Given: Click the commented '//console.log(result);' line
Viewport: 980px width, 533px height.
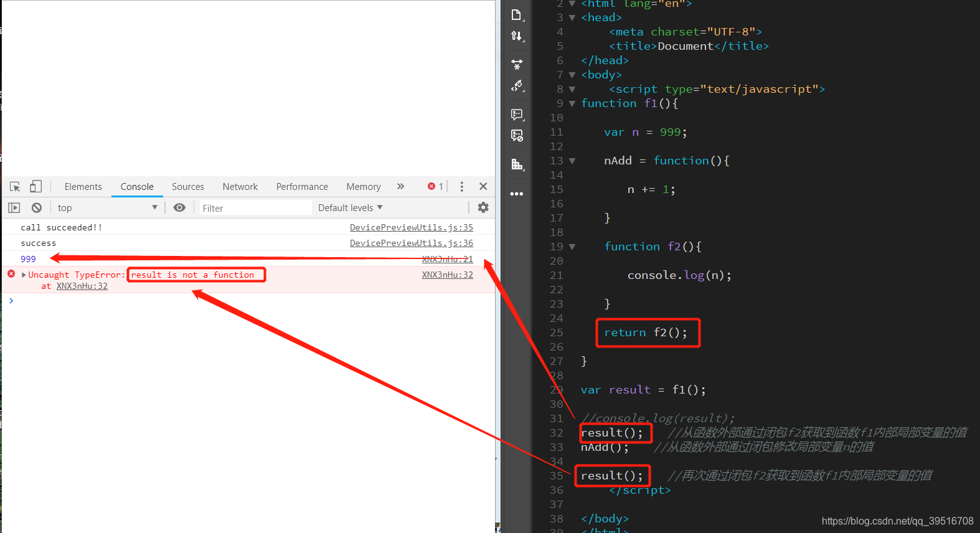Looking at the screenshot, I should [x=657, y=418].
